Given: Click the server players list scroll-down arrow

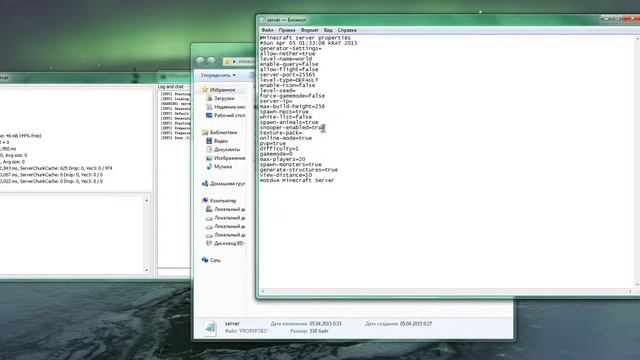Looking at the screenshot, I should coord(147,270).
